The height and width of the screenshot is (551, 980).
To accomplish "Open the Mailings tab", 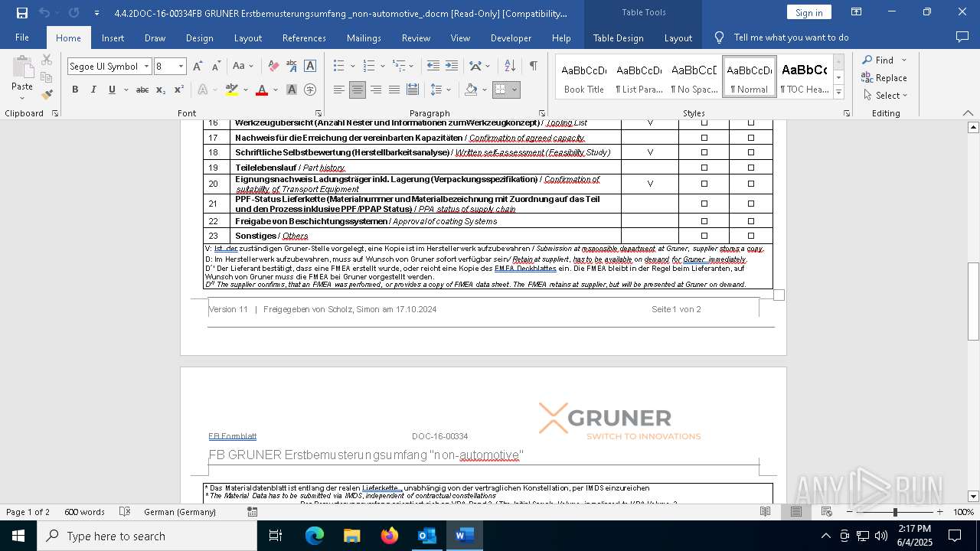I will 364,37.
